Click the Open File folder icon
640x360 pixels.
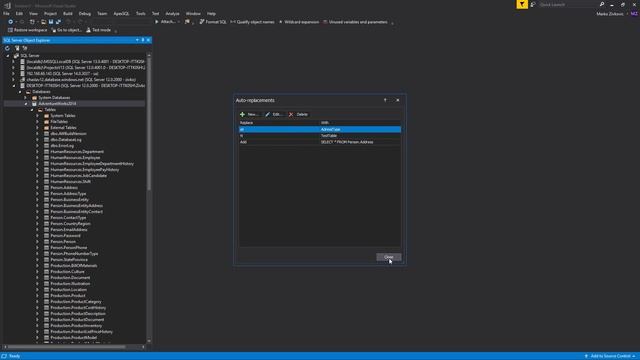[43, 22]
